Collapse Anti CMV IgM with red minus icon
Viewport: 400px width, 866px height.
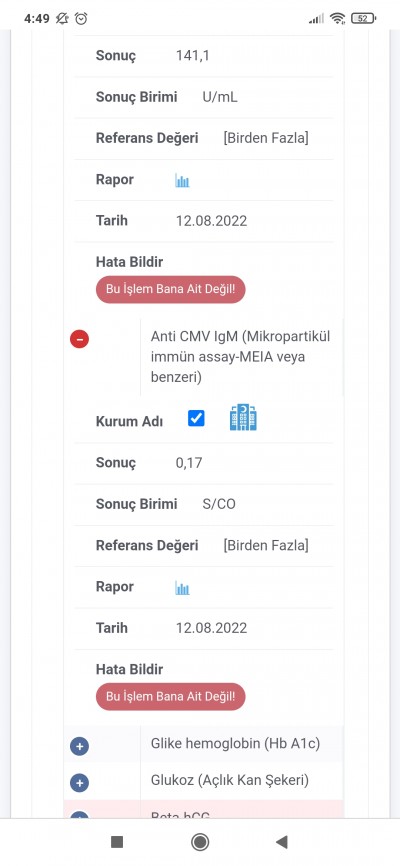click(79, 339)
